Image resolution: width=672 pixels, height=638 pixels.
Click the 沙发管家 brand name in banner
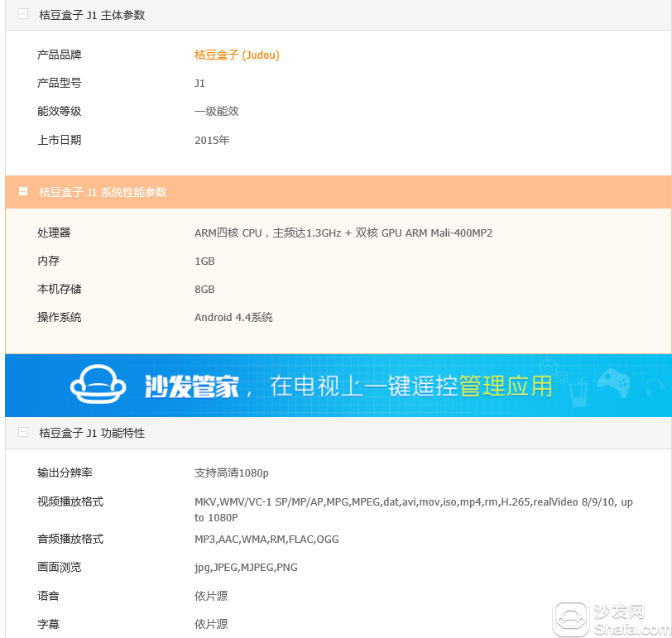[191, 386]
